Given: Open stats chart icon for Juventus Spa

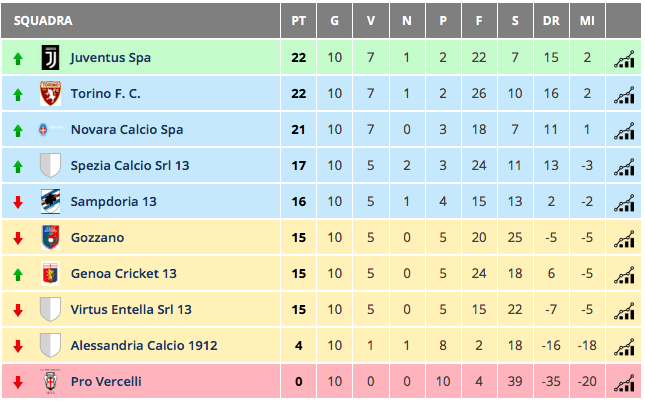Looking at the screenshot, I should pos(624,59).
